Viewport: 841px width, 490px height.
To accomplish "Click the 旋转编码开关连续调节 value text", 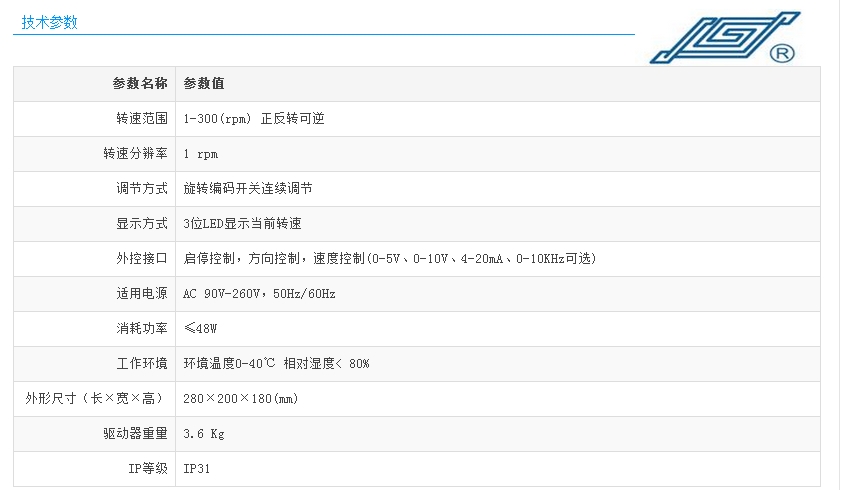I will (x=248, y=189).
